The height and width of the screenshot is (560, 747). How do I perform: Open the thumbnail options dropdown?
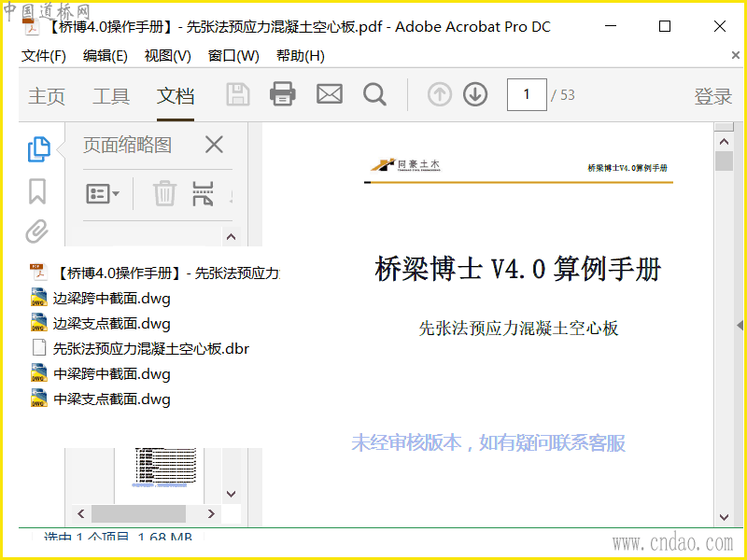coord(103,194)
